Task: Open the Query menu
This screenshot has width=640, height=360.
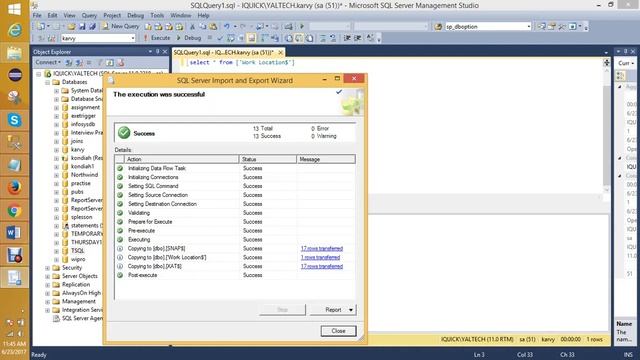Action: [89, 16]
